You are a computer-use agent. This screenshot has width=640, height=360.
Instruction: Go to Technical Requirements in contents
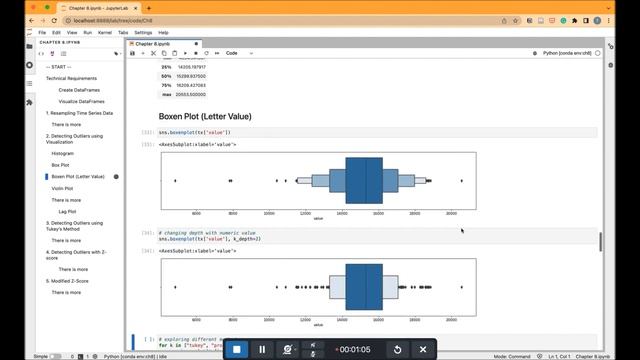pyautogui.click(x=71, y=78)
